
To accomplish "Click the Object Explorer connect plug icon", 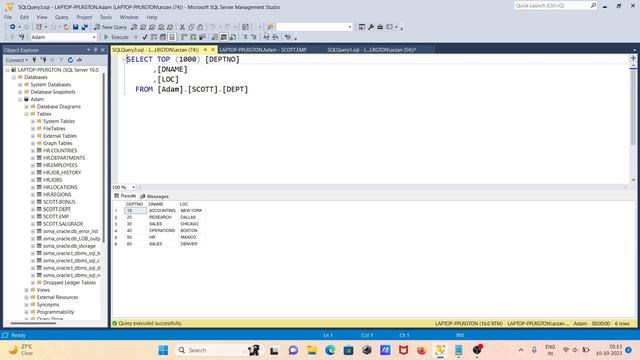I will 34,60.
